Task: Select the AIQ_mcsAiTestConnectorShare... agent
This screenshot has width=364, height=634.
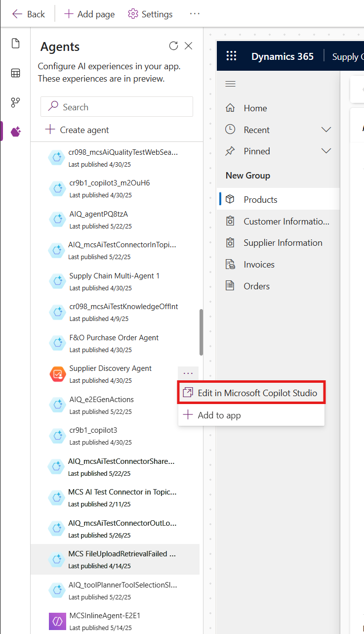Action: point(115,467)
